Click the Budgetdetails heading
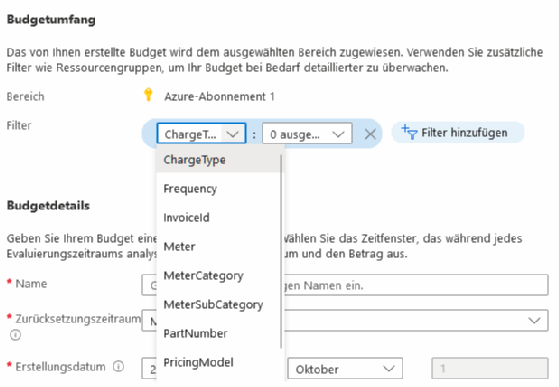The image size is (559, 387). [48, 206]
